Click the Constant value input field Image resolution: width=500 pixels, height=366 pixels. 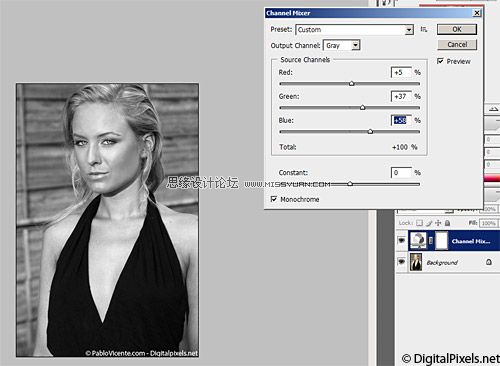401,172
